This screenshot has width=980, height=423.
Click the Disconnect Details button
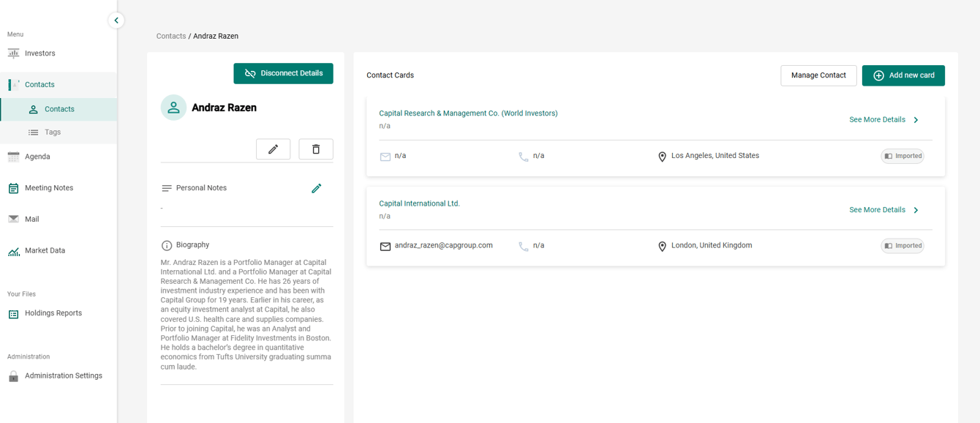tap(283, 73)
